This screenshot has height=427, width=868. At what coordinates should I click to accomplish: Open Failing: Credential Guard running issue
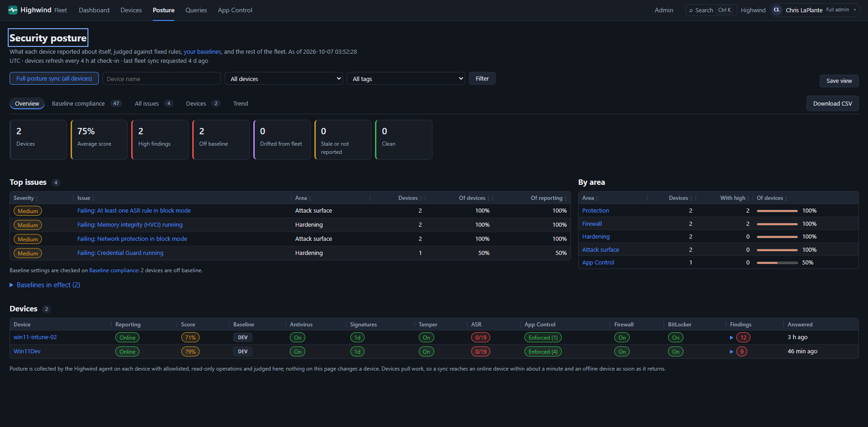(x=120, y=253)
